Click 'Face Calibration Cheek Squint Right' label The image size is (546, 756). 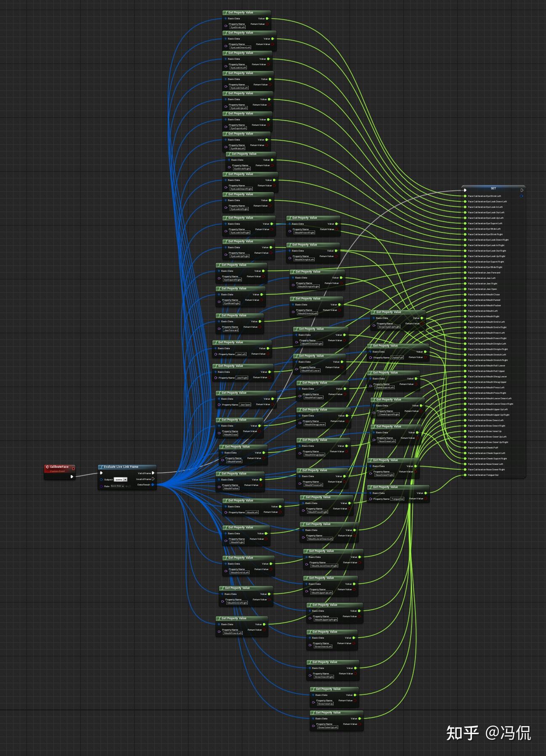point(488,459)
